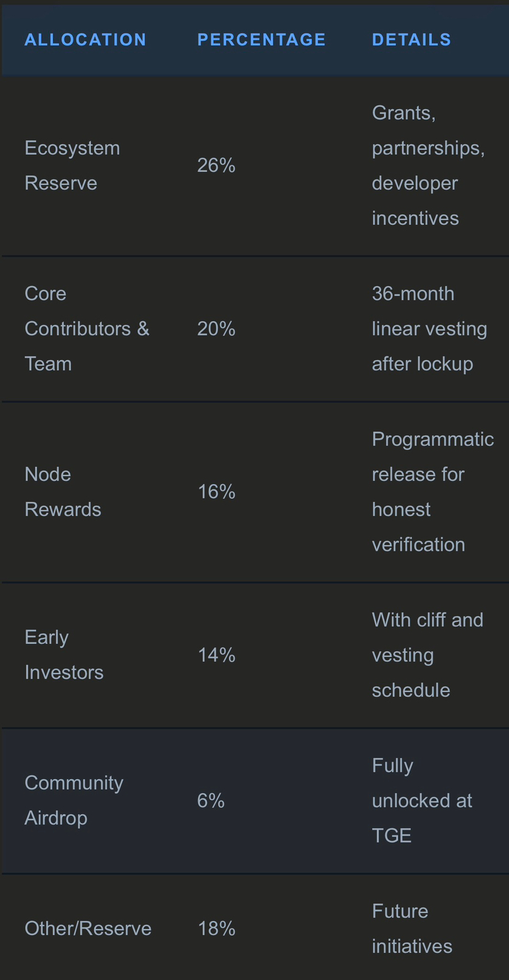
Task: Click the ALLOCATION column header
Action: click(85, 40)
